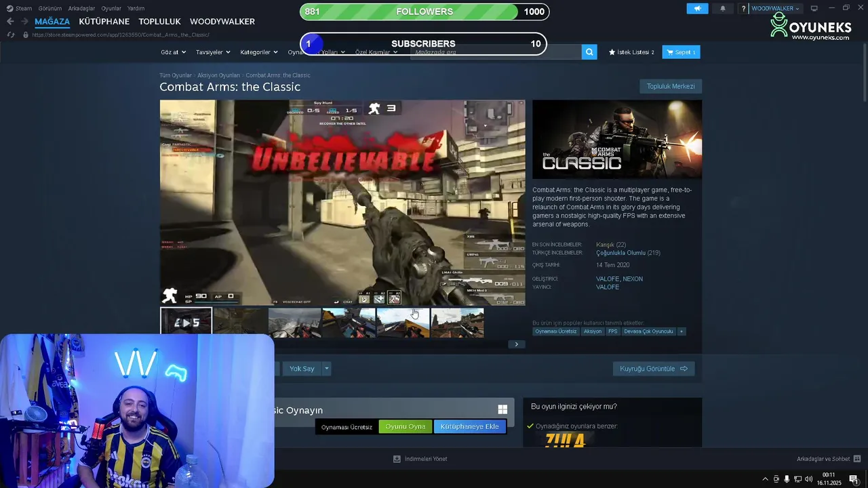The image size is (868, 488).
Task: Select the Devasa Çok Oyunculu tag
Action: (x=648, y=331)
